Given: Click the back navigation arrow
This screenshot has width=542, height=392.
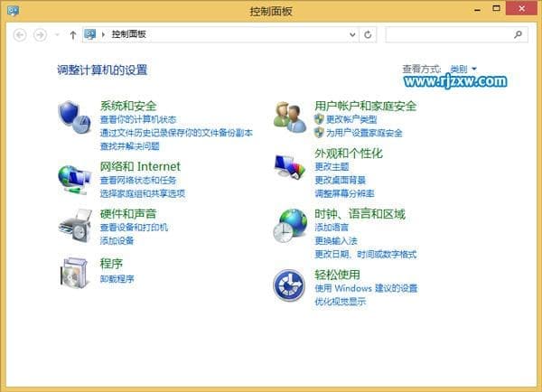Looking at the screenshot, I should click(20, 35).
